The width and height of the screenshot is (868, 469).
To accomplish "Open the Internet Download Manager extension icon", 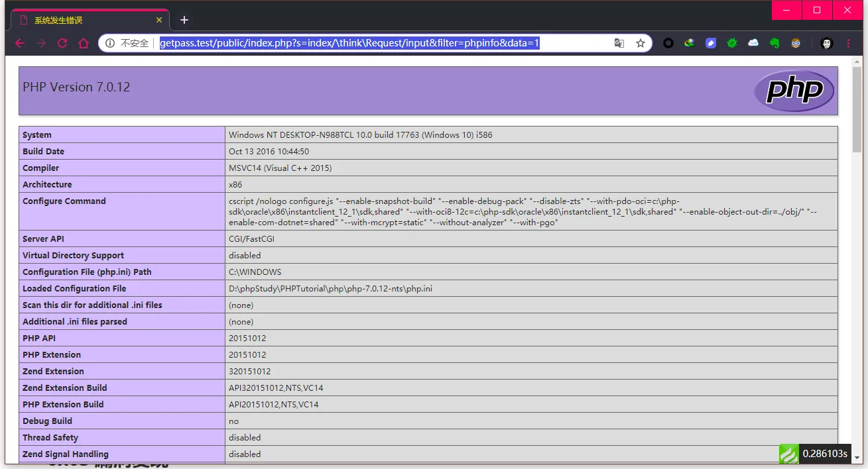I will (x=690, y=43).
